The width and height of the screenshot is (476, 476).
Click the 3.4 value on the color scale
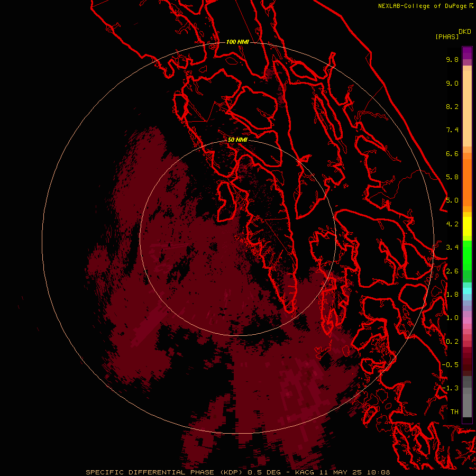[x=452, y=248]
